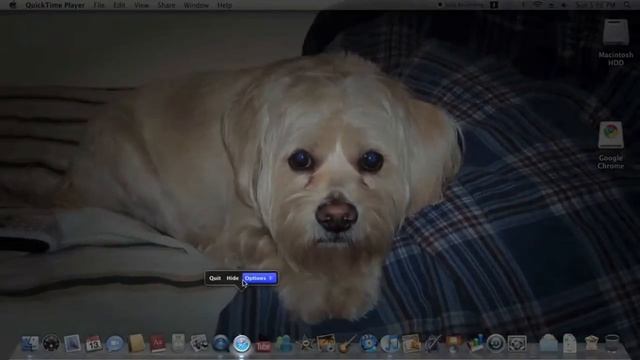Click Quit in the Dock popup

pyautogui.click(x=215, y=278)
